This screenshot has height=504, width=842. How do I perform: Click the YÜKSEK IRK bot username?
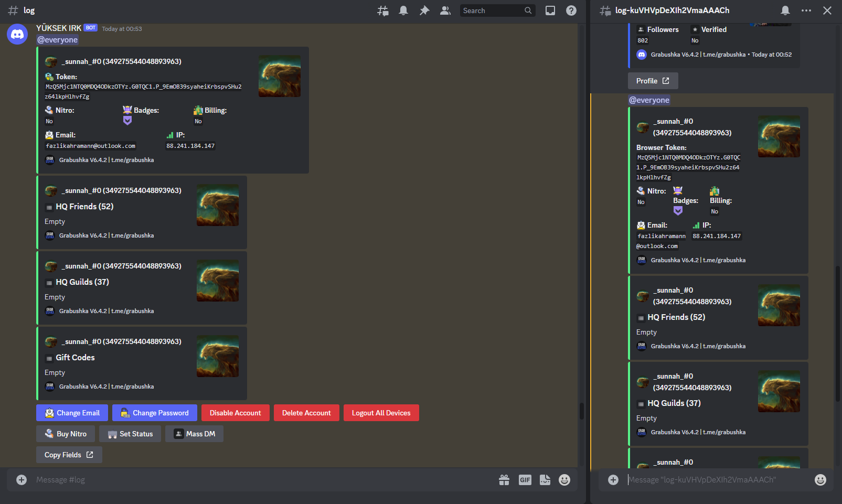point(59,28)
